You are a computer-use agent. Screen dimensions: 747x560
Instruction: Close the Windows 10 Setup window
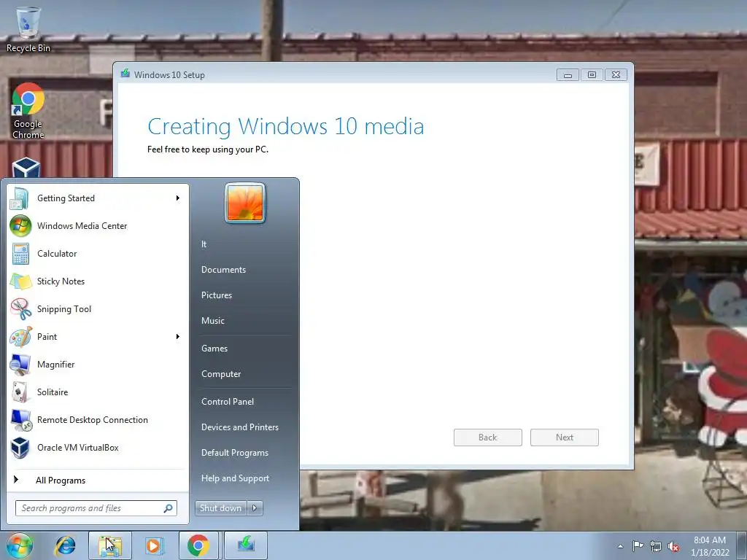[x=616, y=75]
